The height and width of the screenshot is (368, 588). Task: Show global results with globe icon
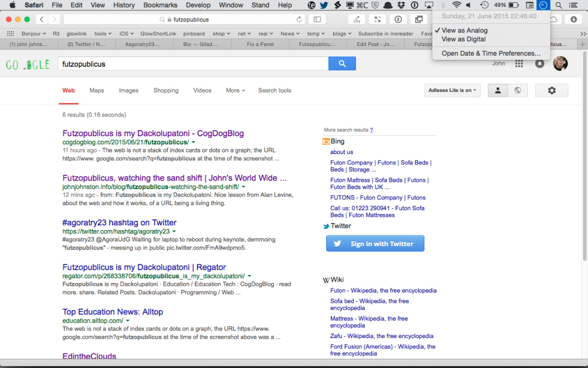click(517, 90)
